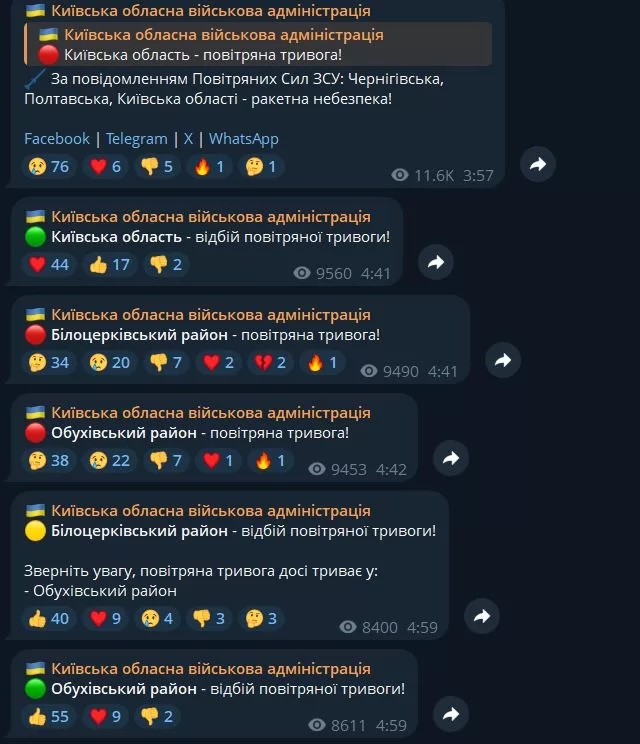Image resolution: width=640 pixels, height=744 pixels.
Task: Add thinking-face reaction showing 34
Action: (49, 363)
